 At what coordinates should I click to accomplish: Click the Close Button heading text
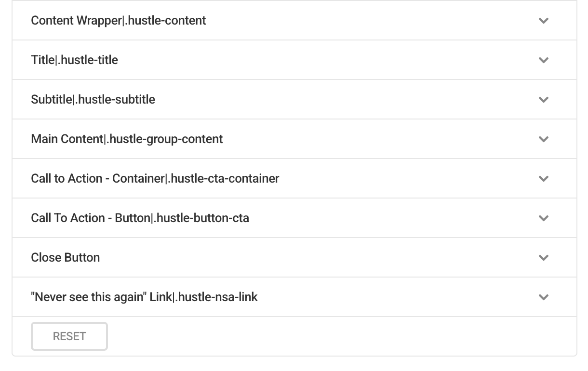pos(66,258)
